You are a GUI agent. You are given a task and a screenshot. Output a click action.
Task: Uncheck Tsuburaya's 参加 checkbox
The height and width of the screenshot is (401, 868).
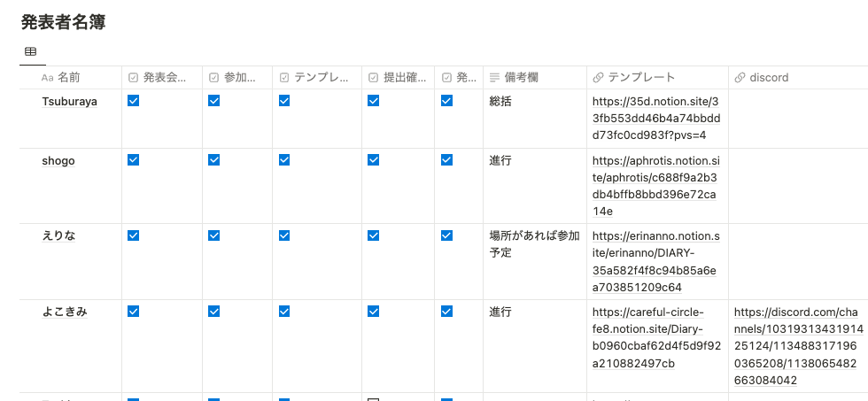tap(214, 101)
